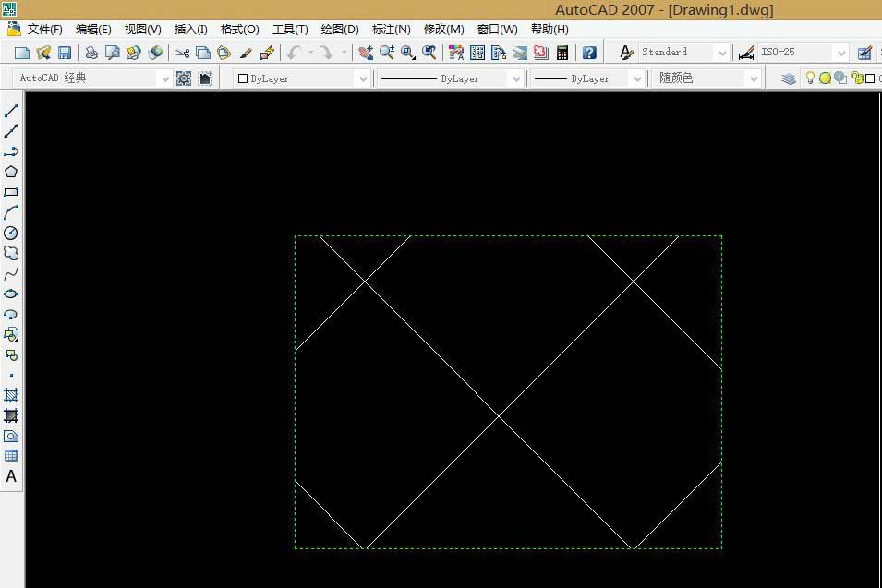Screen dimensions: 882x588
Task: Expand the 随颜色 plot style dropdown
Action: (x=754, y=78)
